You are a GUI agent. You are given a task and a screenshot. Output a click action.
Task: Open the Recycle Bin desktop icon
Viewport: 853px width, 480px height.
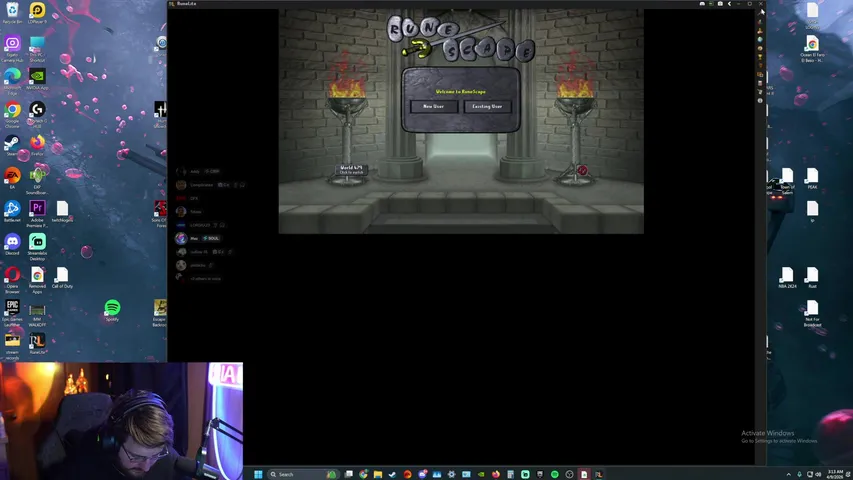pos(12,13)
